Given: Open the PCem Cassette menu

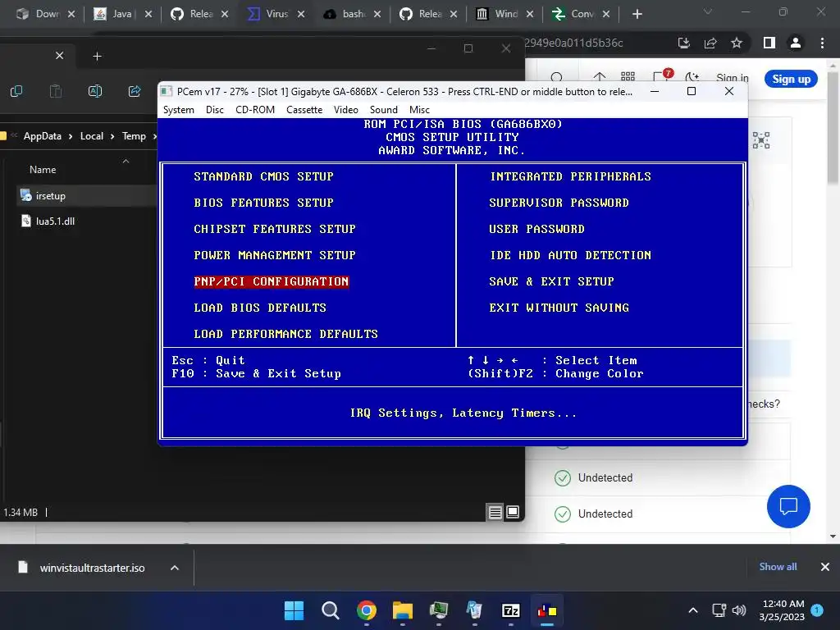Looking at the screenshot, I should pyautogui.click(x=304, y=110).
